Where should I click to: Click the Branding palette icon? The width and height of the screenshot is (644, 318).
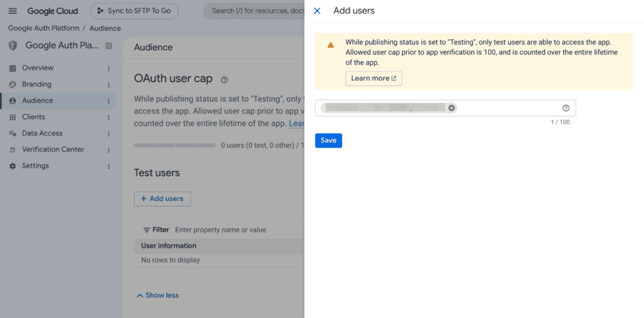(x=13, y=84)
